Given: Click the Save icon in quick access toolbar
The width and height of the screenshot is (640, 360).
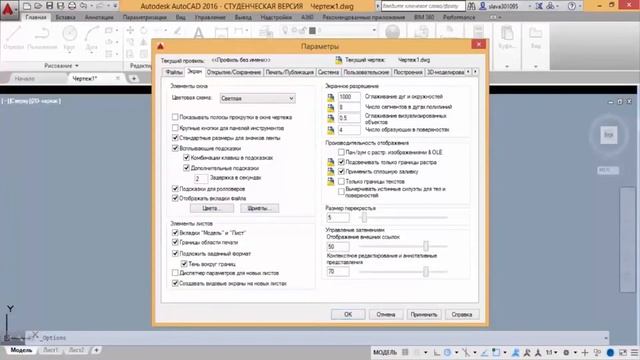Looking at the screenshot, I should coord(49,6).
